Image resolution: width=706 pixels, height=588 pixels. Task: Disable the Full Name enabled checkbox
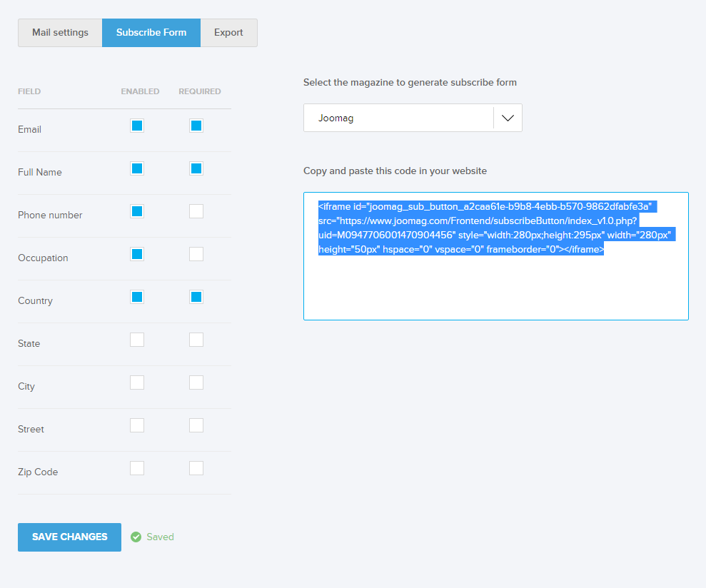pos(137,168)
